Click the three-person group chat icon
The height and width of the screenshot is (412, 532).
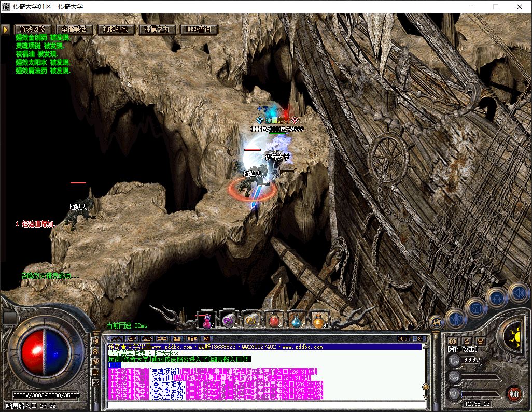162,338
